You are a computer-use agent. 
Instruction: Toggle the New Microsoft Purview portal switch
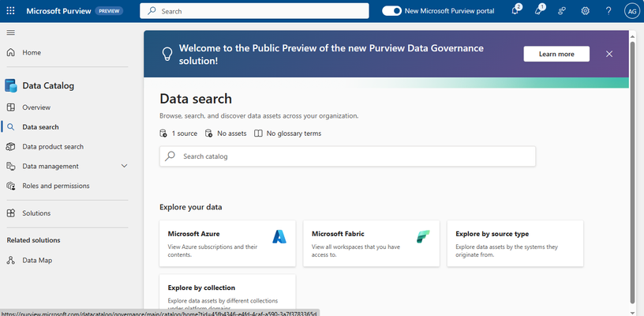pos(391,11)
